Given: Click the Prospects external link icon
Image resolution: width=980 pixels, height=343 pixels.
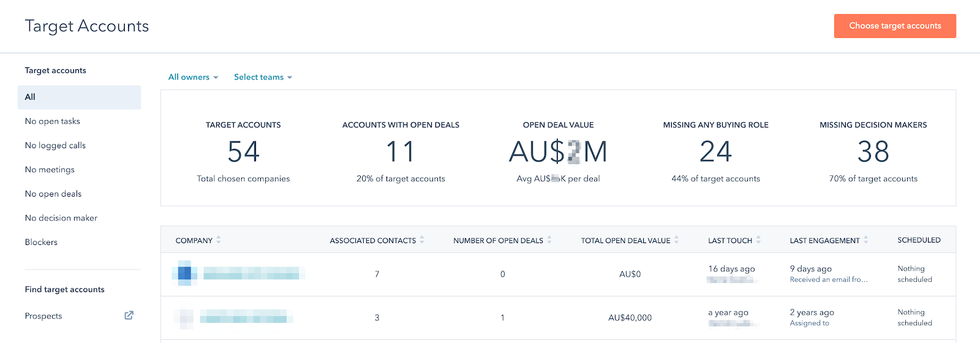Looking at the screenshot, I should point(129,315).
